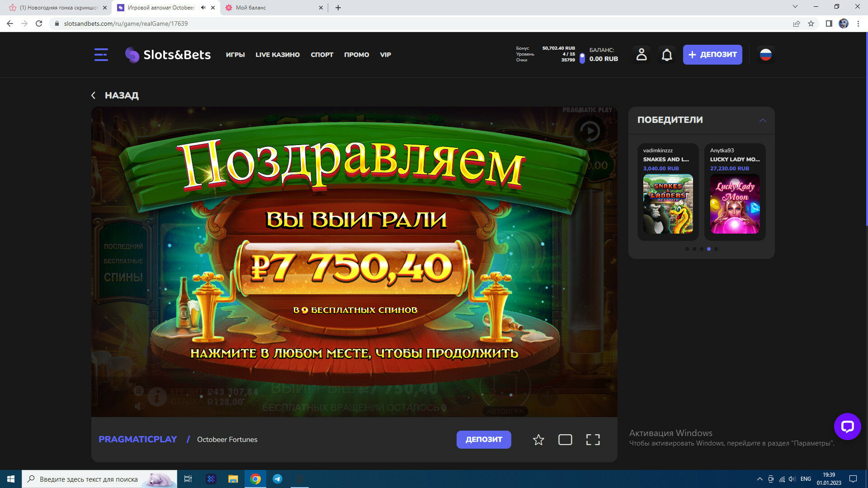Add Octobeer Fortunes to favorites star
Image resolution: width=868 pixels, height=488 pixels.
coord(538,440)
